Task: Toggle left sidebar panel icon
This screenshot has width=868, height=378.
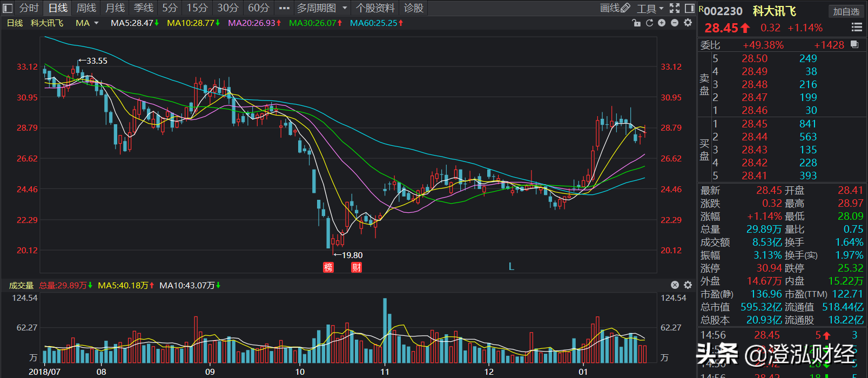Action: [8, 8]
